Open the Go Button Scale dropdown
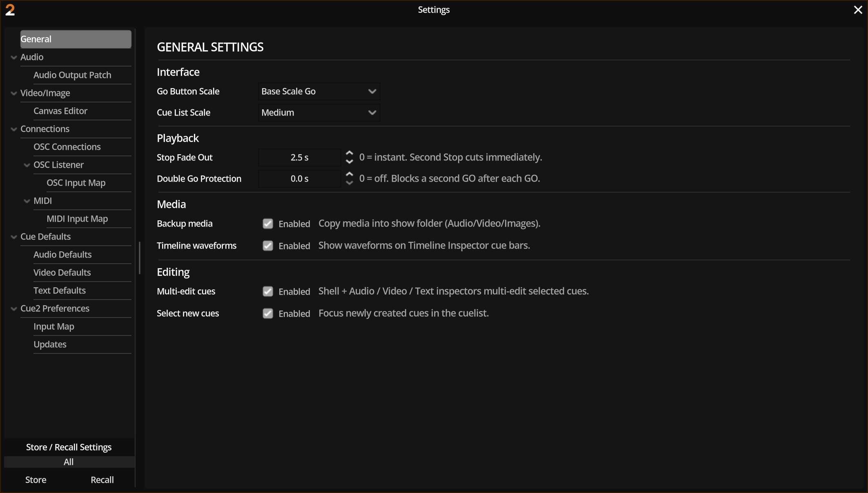This screenshot has height=493, width=868. 319,91
